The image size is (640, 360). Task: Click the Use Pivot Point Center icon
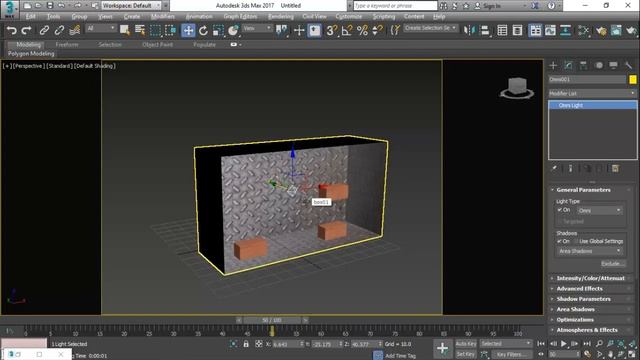click(281, 30)
